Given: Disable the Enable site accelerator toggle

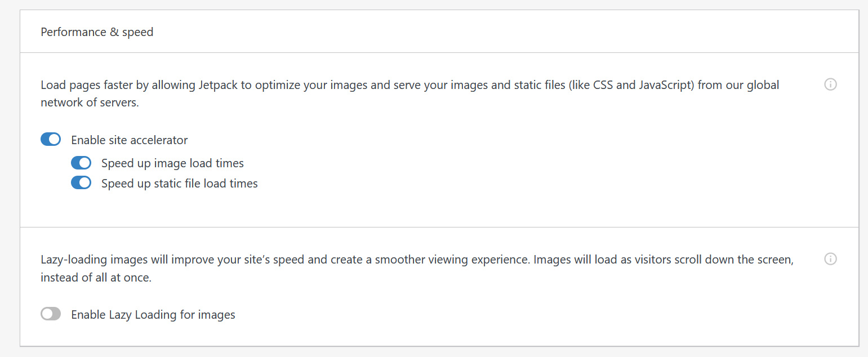Looking at the screenshot, I should click(x=51, y=140).
